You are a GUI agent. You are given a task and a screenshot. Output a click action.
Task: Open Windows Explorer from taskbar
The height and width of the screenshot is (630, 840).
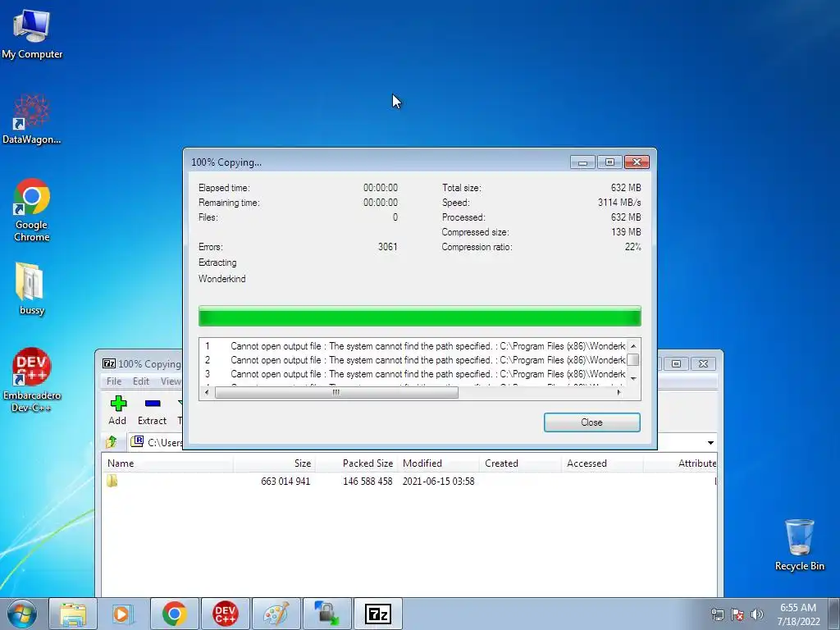[73, 614]
